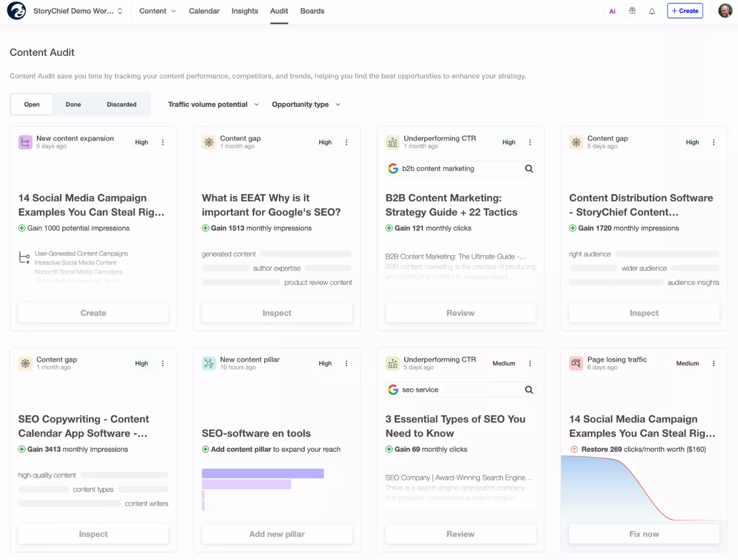
Task: Click the seo service search field
Action: (458, 390)
